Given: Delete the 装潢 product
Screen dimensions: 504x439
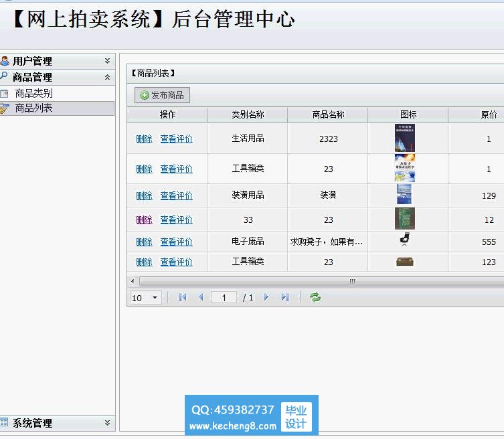Looking at the screenshot, I should tap(145, 195).
